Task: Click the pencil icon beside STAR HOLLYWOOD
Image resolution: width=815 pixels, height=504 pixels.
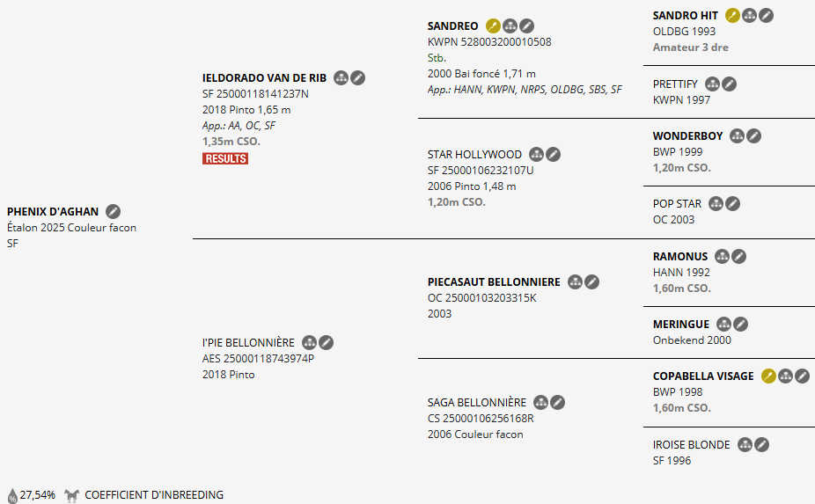Action: [553, 154]
